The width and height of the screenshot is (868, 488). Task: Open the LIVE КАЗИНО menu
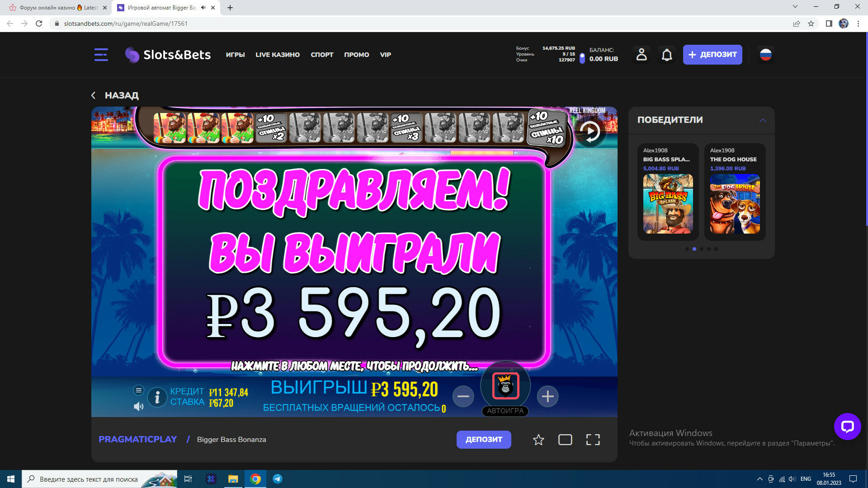(277, 55)
